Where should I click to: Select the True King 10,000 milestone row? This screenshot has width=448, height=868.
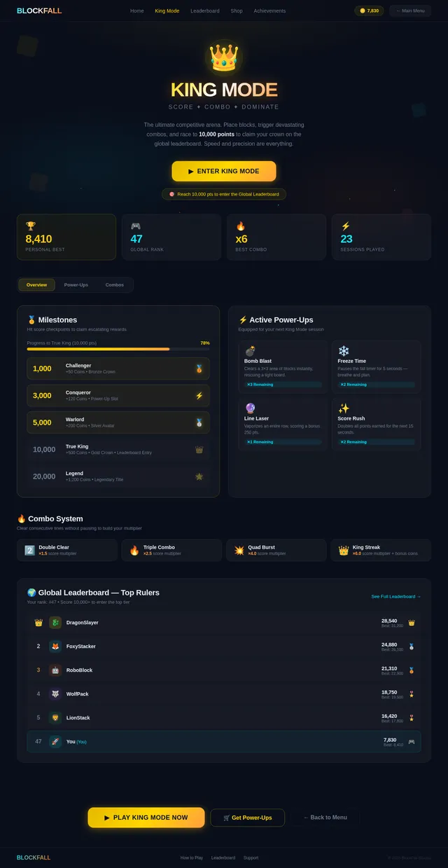(x=118, y=450)
